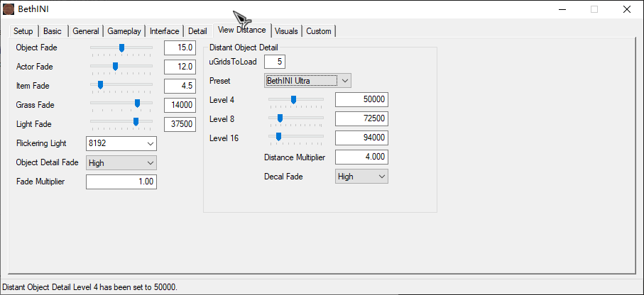Click the Level 4 distance slider handle

point(293,100)
